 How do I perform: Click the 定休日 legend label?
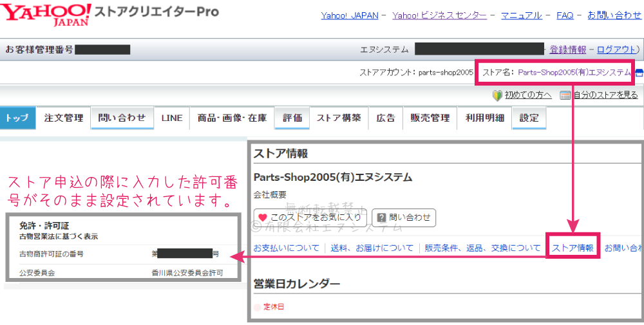point(274,307)
